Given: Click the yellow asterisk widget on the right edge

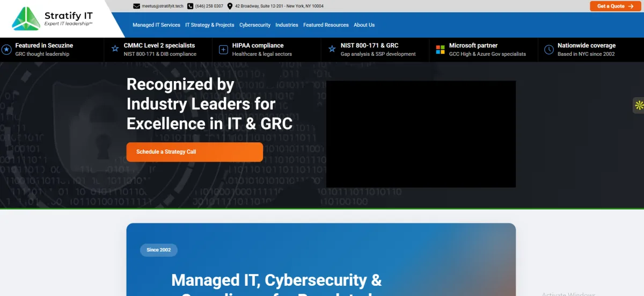Looking at the screenshot, I should point(639,105).
